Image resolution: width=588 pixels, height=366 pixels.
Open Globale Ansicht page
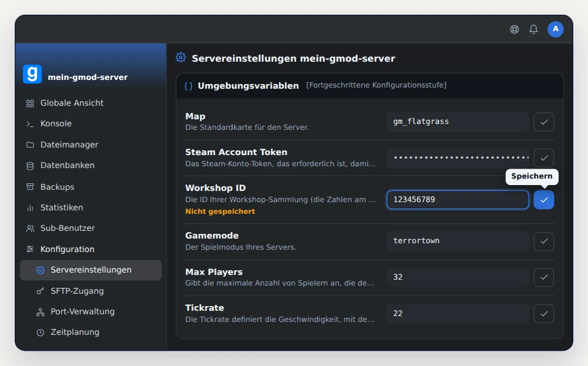(x=91, y=103)
